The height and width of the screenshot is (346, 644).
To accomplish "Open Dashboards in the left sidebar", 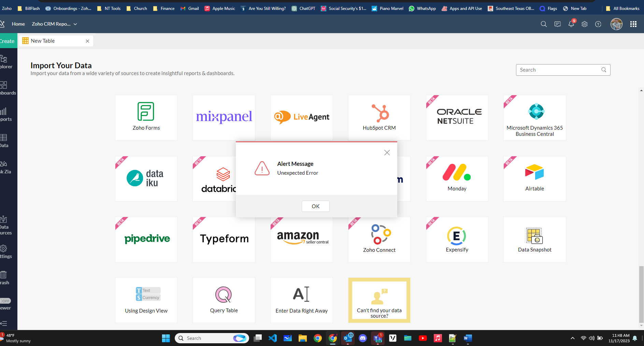I will [8, 88].
